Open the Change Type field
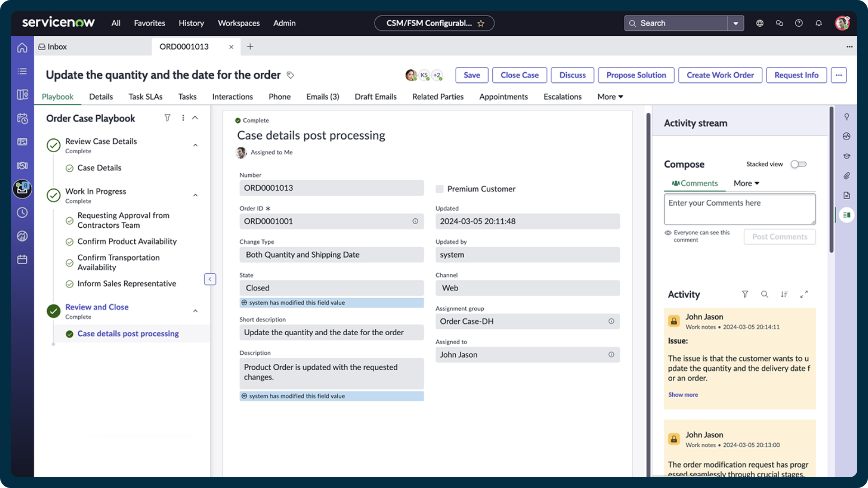The image size is (868, 488). click(x=331, y=255)
